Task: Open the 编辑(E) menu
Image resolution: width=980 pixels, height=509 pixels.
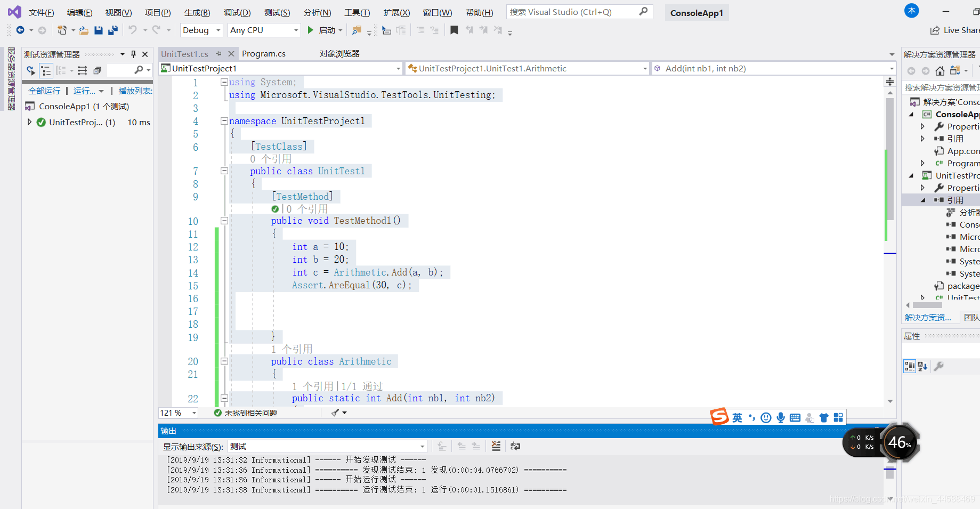Action: tap(80, 13)
